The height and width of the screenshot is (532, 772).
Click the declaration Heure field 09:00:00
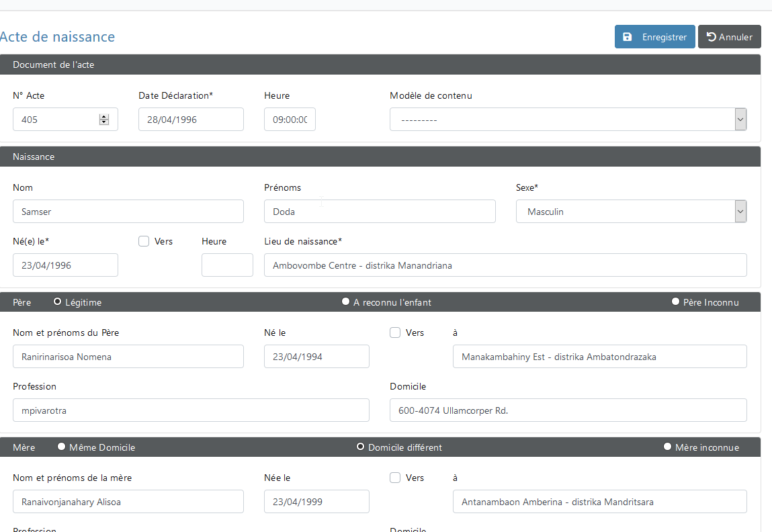[x=290, y=120]
